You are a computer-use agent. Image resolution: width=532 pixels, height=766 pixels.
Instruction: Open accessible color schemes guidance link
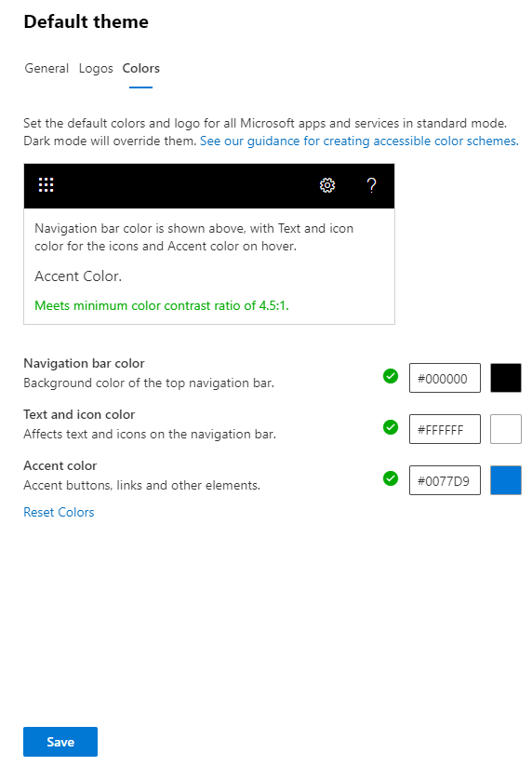[x=359, y=141]
